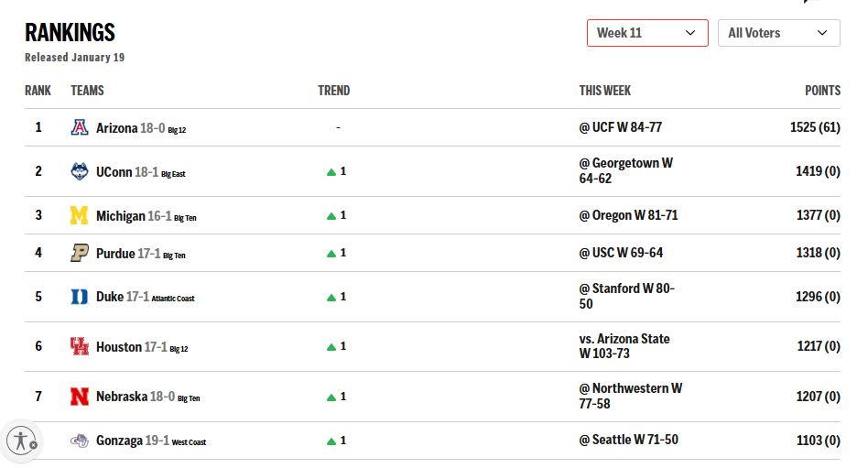Open the UConn team name link
The height and width of the screenshot is (468, 868).
(114, 171)
